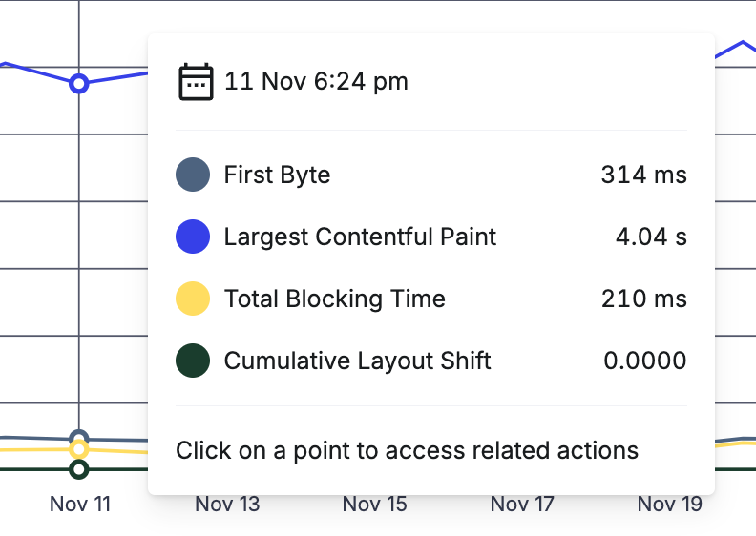This screenshot has height=536, width=756.
Task: Click the 4.04 s LCP value
Action: coord(651,237)
